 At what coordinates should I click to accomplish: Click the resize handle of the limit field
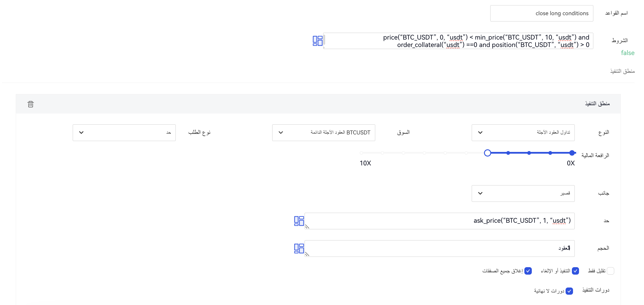point(307,227)
